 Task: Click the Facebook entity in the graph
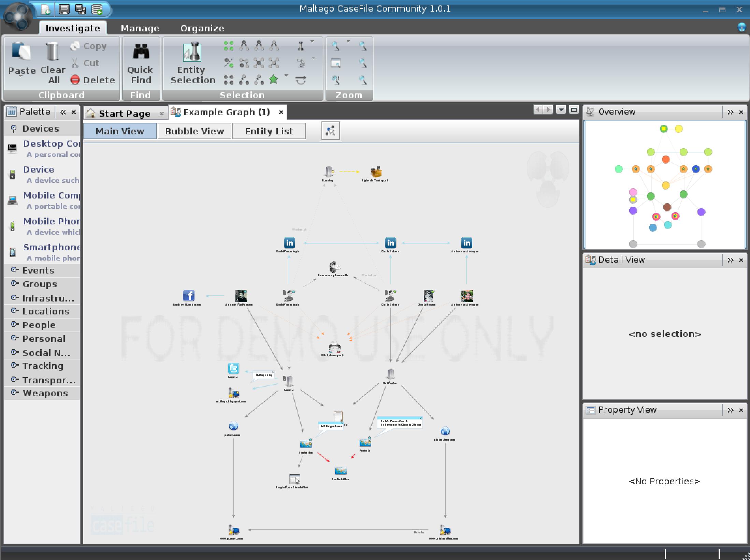click(x=188, y=295)
